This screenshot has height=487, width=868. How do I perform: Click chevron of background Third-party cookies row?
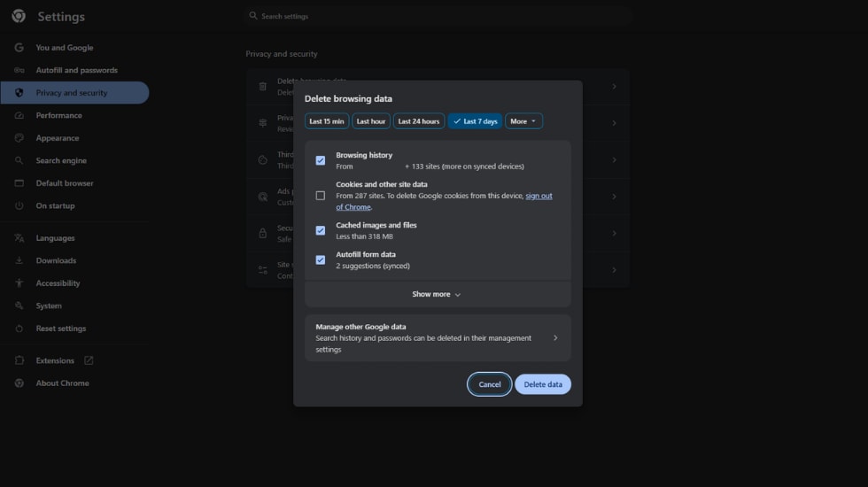[x=614, y=160]
